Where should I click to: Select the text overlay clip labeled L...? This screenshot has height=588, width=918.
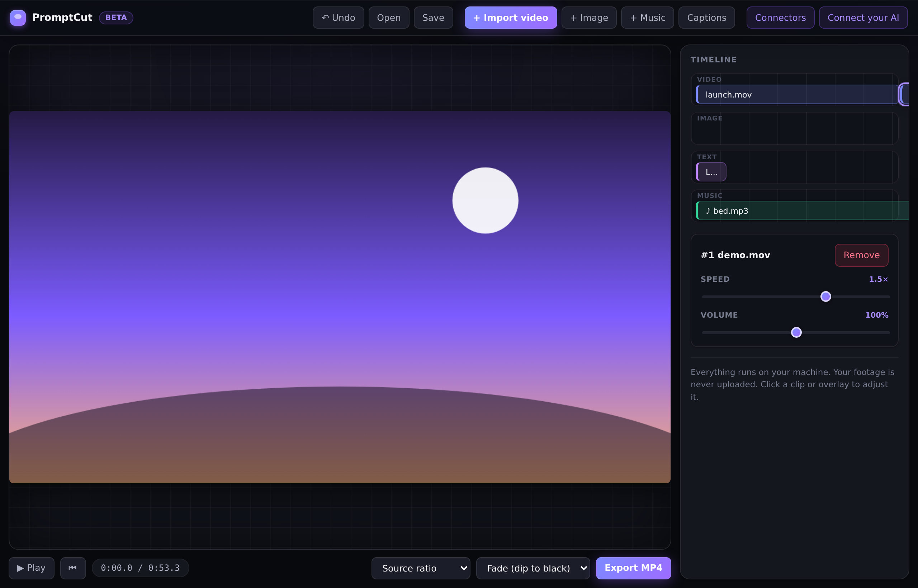click(x=711, y=172)
